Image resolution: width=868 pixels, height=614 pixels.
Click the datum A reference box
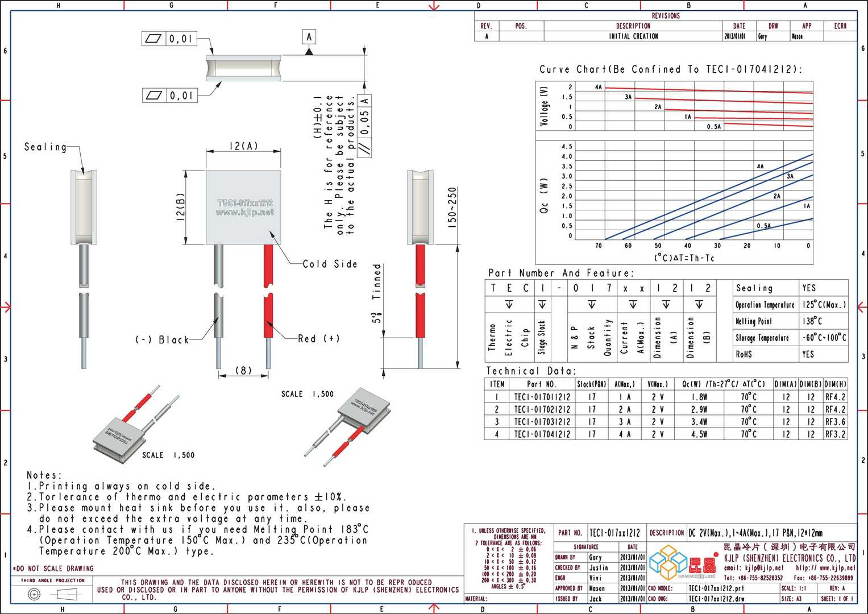[309, 38]
